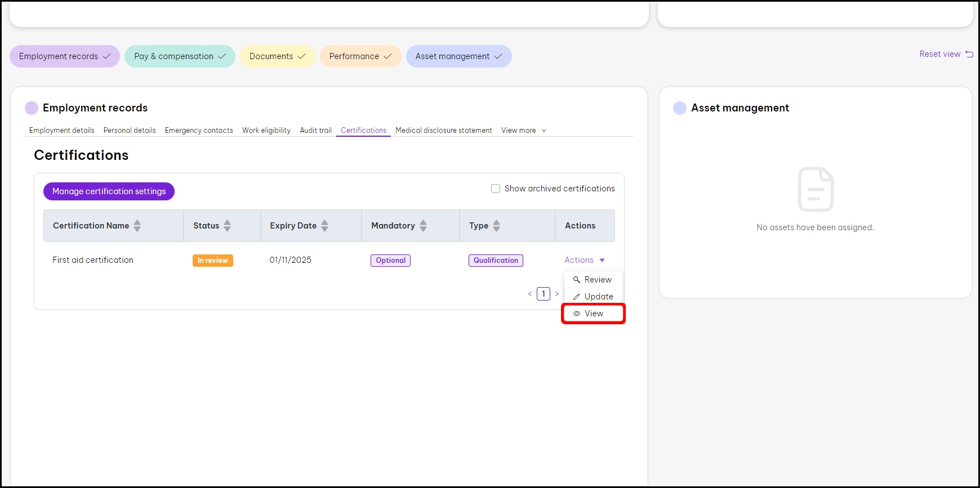Screen dimensions: 980x488
Task: Go to previous page arrow
Action: pyautogui.click(x=530, y=294)
